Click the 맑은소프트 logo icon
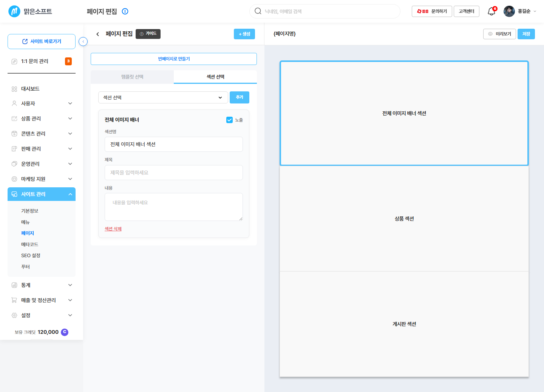The image size is (544, 392). point(14,11)
